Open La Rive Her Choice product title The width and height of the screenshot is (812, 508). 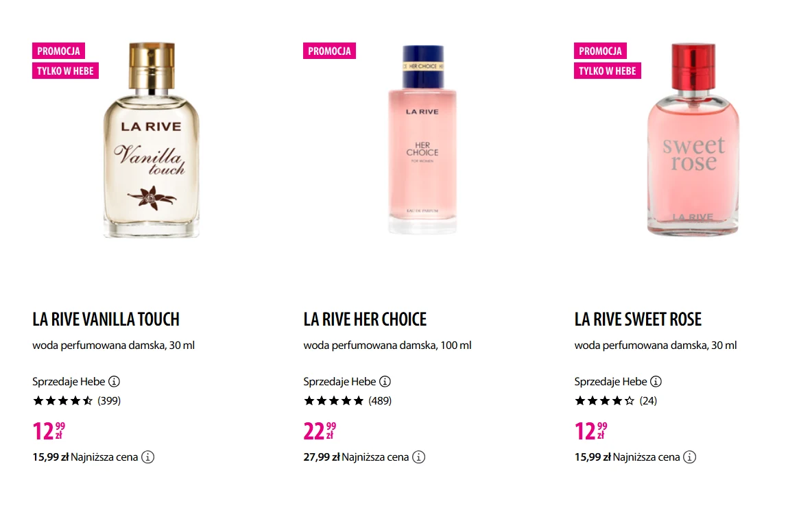click(365, 319)
